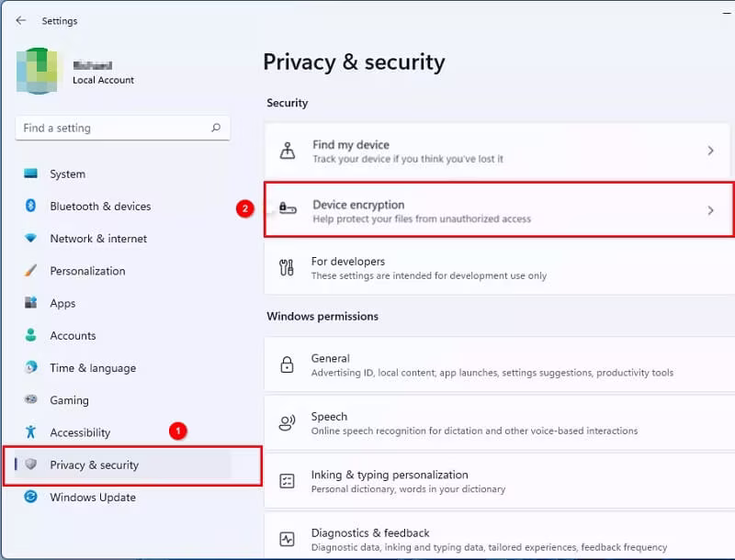The height and width of the screenshot is (560, 735).
Task: Click the back arrow in Settings header
Action: pos(21,20)
